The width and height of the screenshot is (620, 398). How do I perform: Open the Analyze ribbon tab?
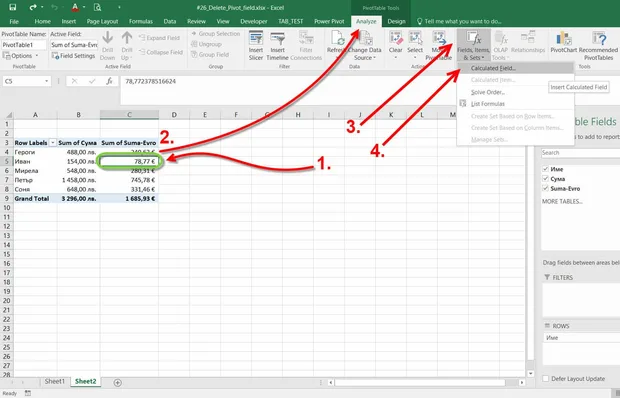366,21
